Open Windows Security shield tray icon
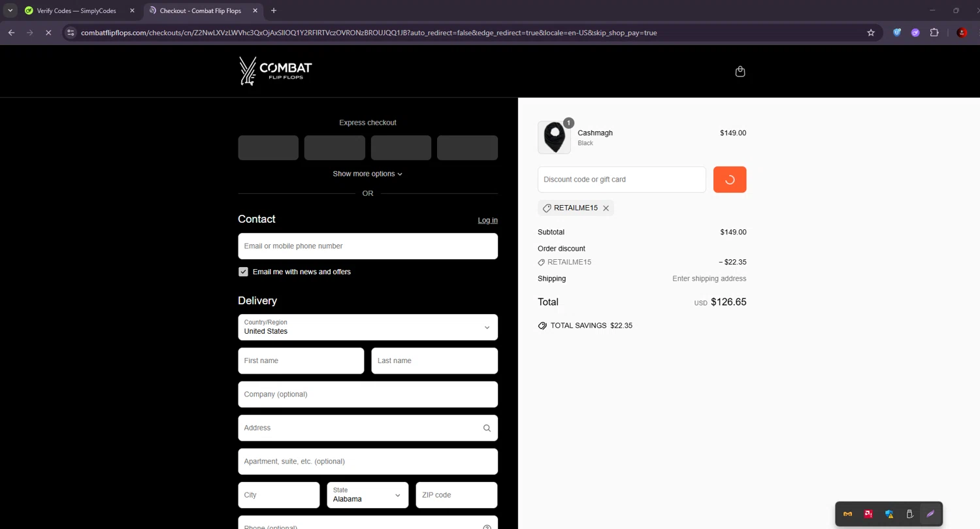The height and width of the screenshot is (529, 980). (x=889, y=514)
